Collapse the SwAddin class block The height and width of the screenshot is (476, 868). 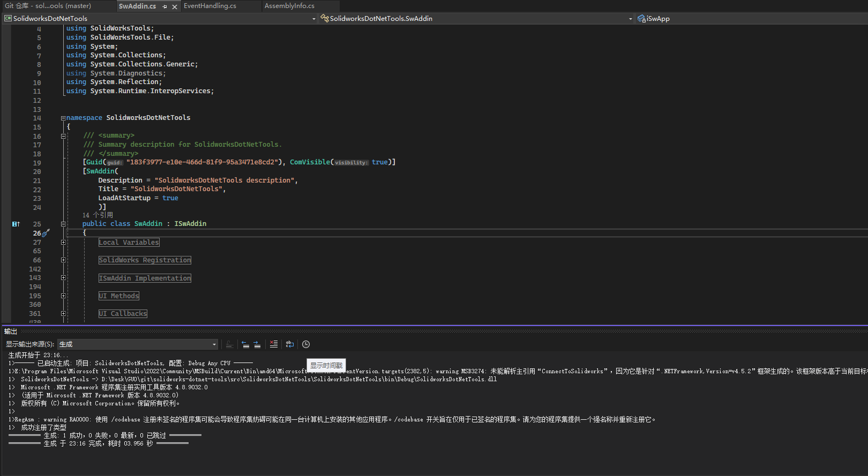click(63, 224)
